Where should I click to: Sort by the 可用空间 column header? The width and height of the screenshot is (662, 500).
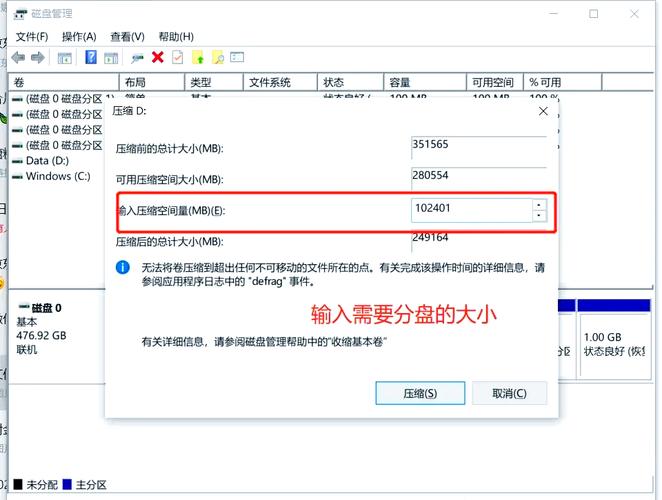point(495,82)
